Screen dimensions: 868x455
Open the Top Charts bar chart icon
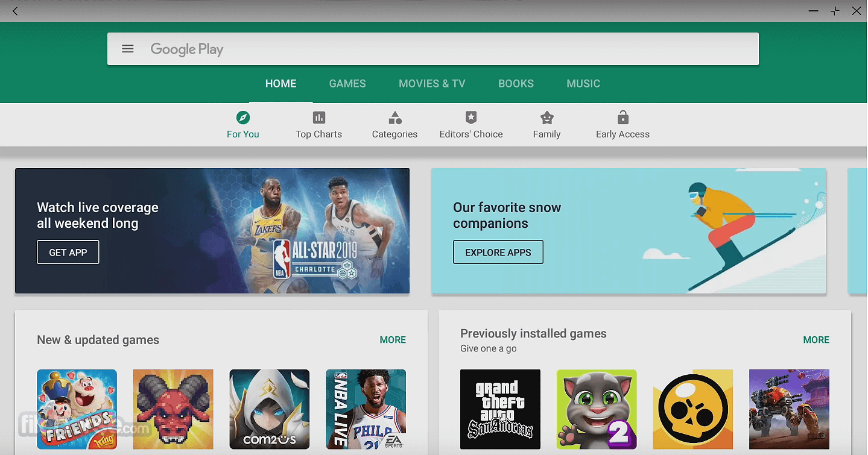(x=319, y=118)
